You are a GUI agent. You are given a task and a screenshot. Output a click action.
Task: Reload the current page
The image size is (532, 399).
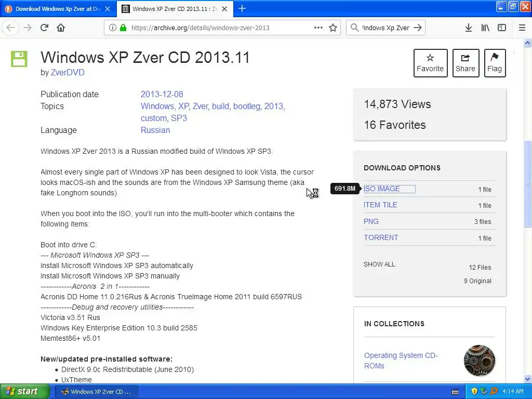(44, 28)
